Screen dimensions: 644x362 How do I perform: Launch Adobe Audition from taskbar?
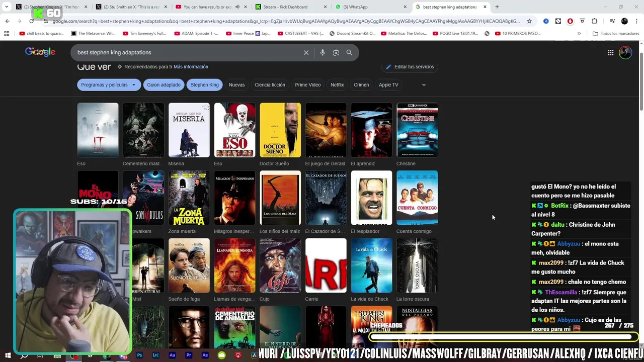(x=172, y=355)
